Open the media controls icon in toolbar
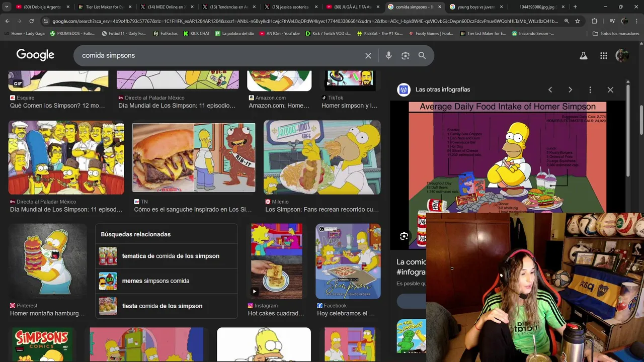Image resolution: width=644 pixels, height=362 pixels. (612, 21)
